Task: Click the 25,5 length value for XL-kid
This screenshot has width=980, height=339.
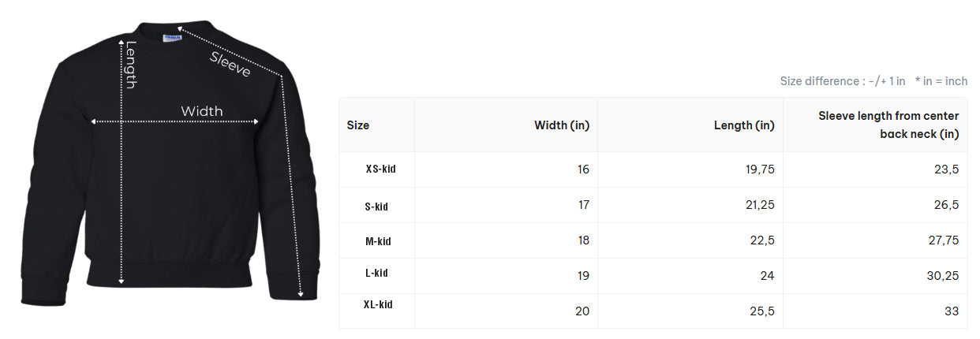Action: tap(761, 311)
